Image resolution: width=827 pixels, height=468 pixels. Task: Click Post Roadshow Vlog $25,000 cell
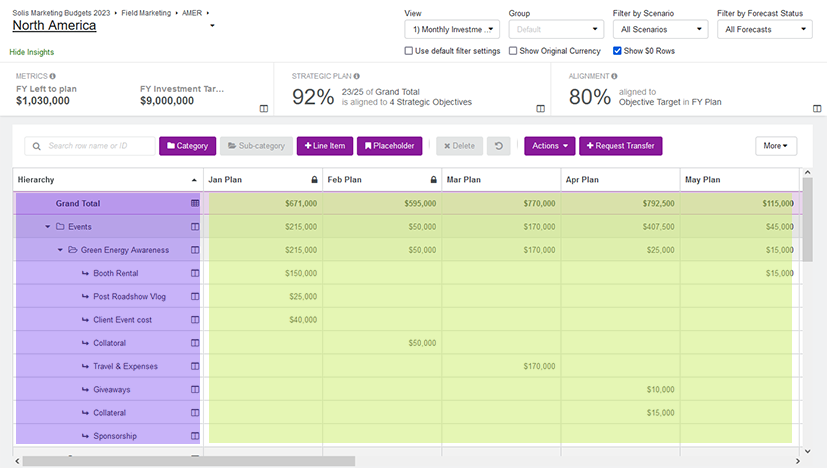coord(263,297)
